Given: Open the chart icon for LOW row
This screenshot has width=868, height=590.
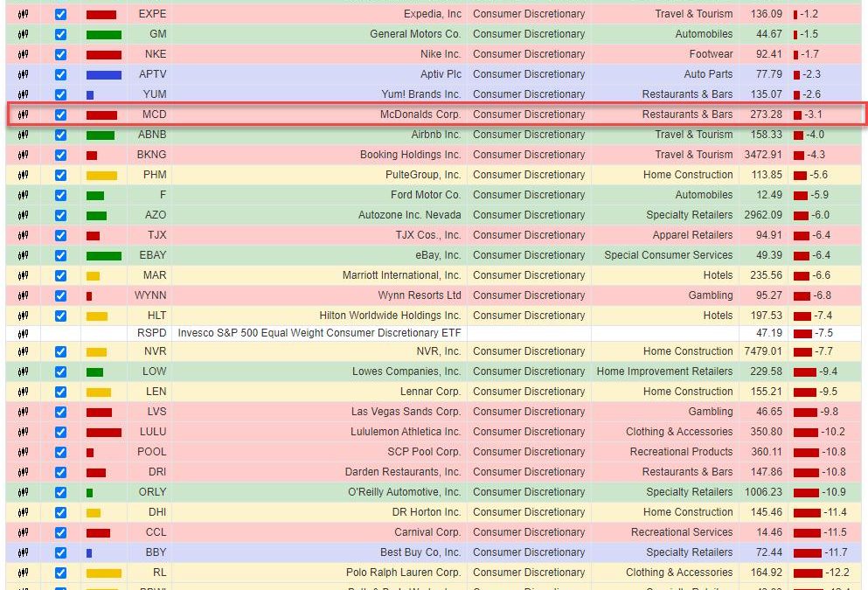Looking at the screenshot, I should [23, 371].
